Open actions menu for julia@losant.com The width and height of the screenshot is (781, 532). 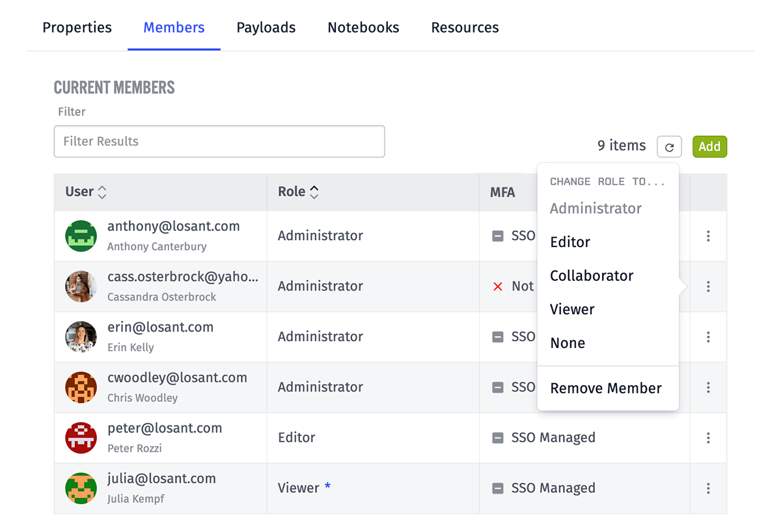(708, 488)
